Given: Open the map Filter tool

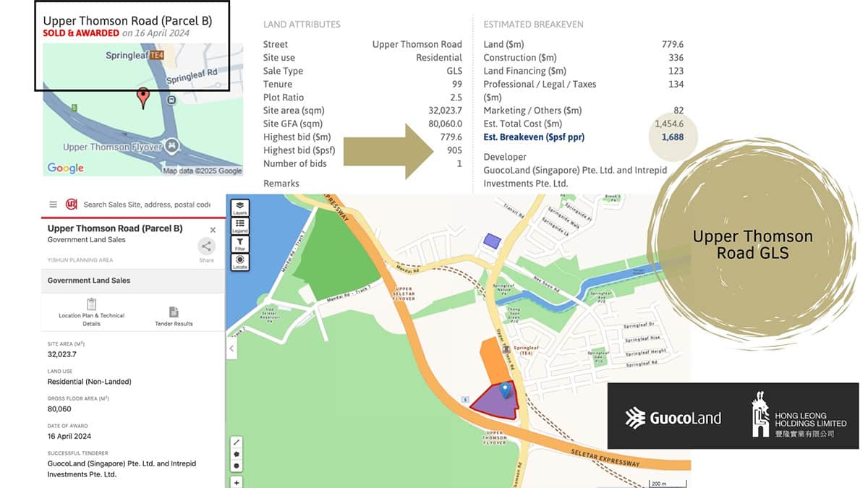Looking at the screenshot, I should tap(239, 244).
